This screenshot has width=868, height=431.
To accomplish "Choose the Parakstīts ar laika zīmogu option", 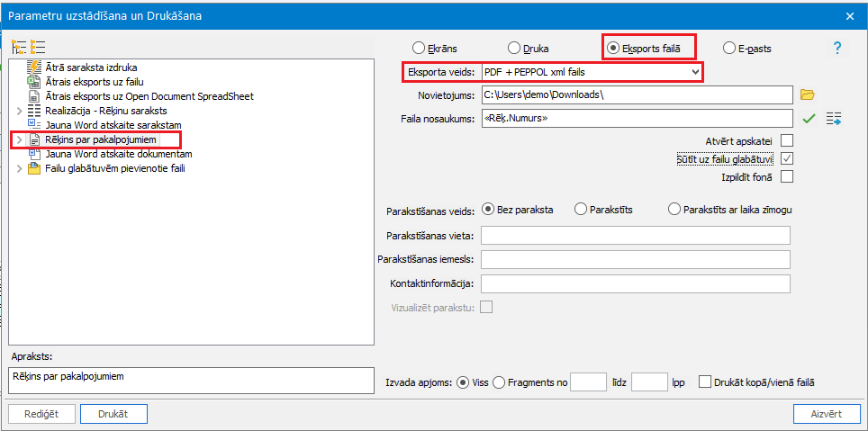I will [x=674, y=210].
